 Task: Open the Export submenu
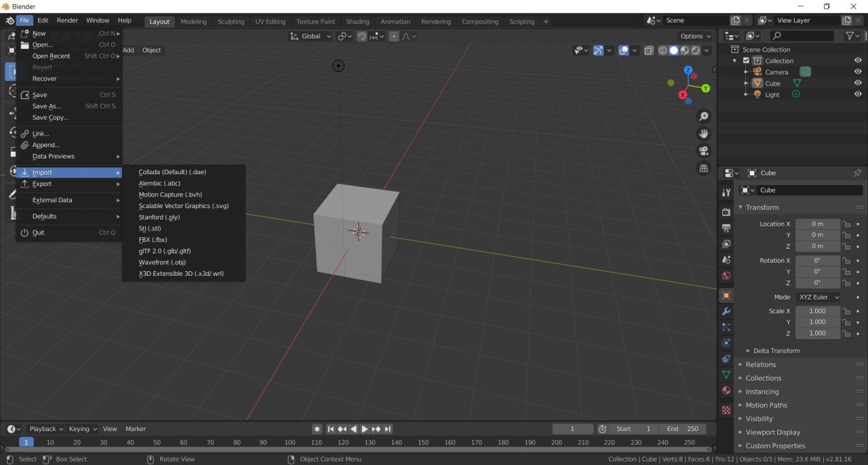coord(68,184)
